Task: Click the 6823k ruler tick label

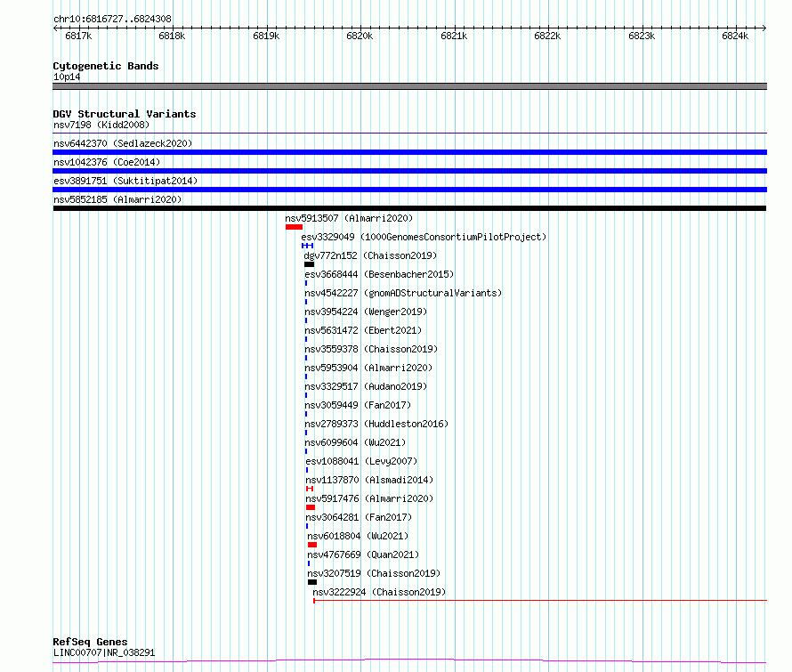Action: coord(642,36)
